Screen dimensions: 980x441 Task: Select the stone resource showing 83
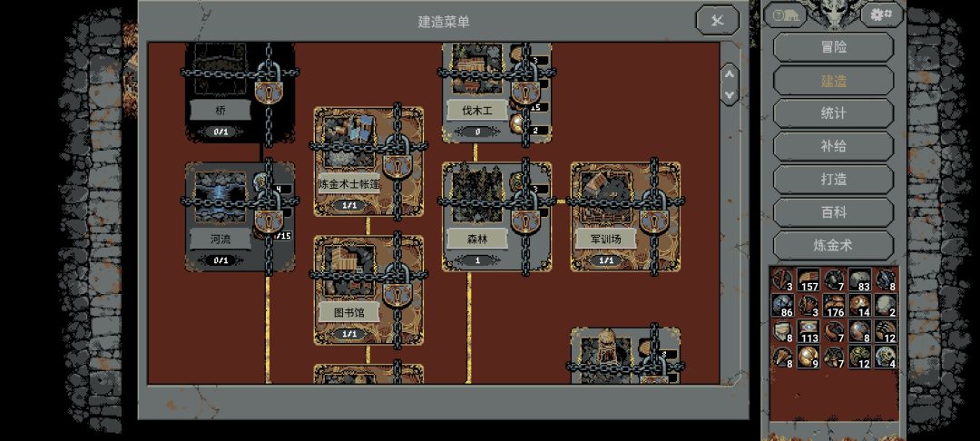click(x=860, y=279)
